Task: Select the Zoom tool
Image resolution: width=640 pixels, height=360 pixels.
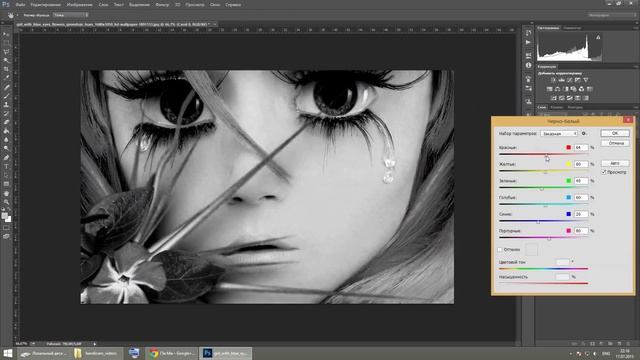Action: (6, 201)
